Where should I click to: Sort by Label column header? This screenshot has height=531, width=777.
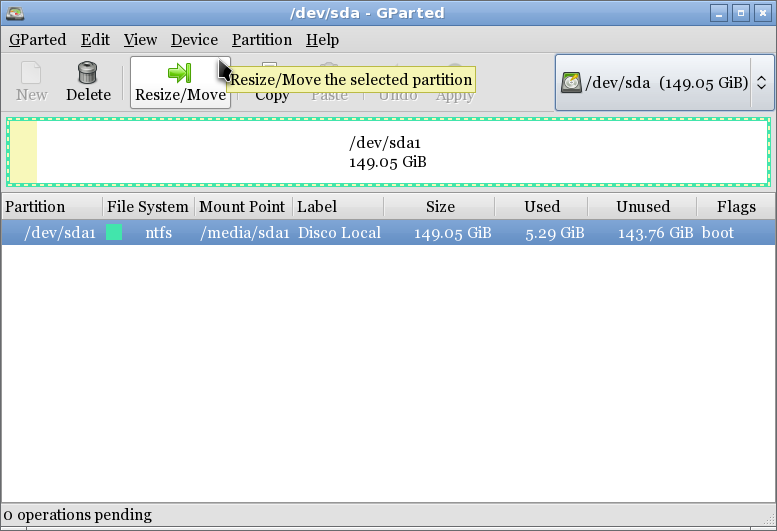338,207
